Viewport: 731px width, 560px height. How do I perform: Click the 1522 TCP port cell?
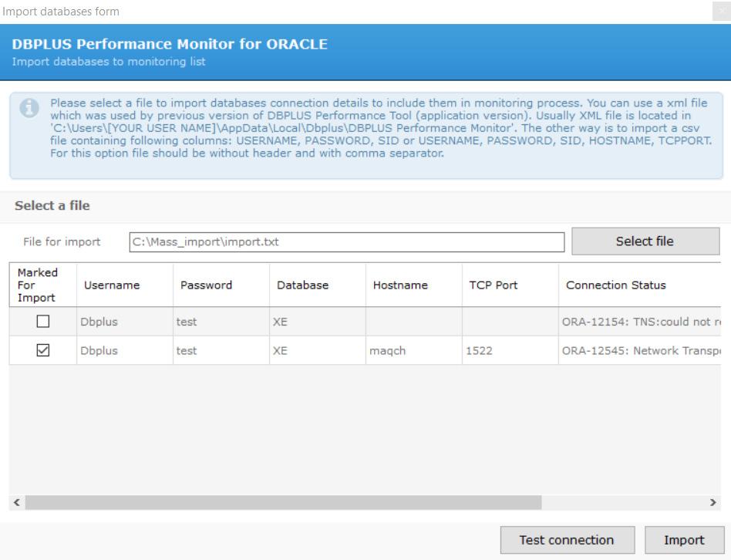[510, 351]
